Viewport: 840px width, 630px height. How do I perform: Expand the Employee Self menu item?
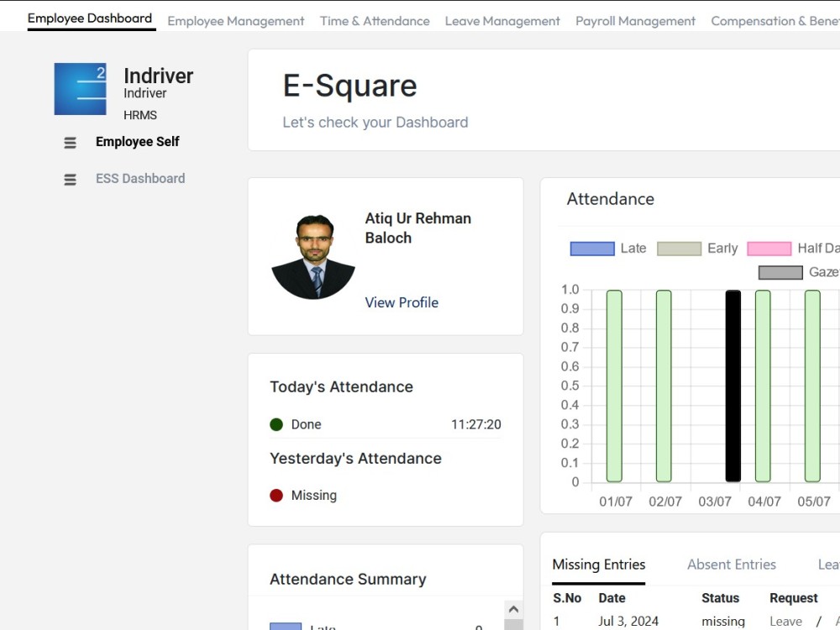point(137,141)
